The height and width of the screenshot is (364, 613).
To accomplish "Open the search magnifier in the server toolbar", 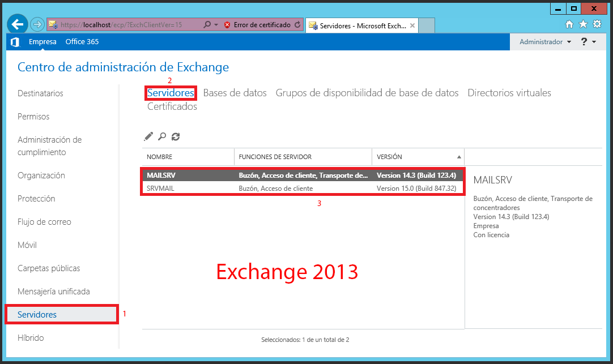I will coord(161,136).
